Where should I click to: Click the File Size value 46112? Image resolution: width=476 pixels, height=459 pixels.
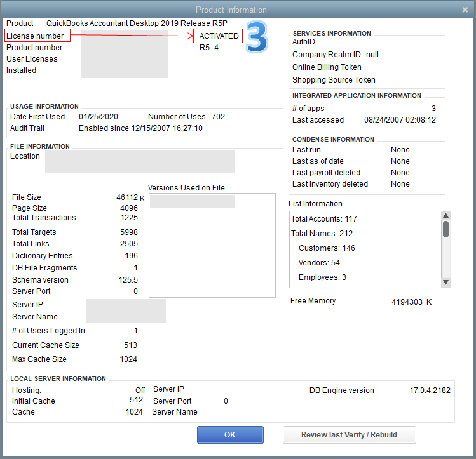pos(127,197)
